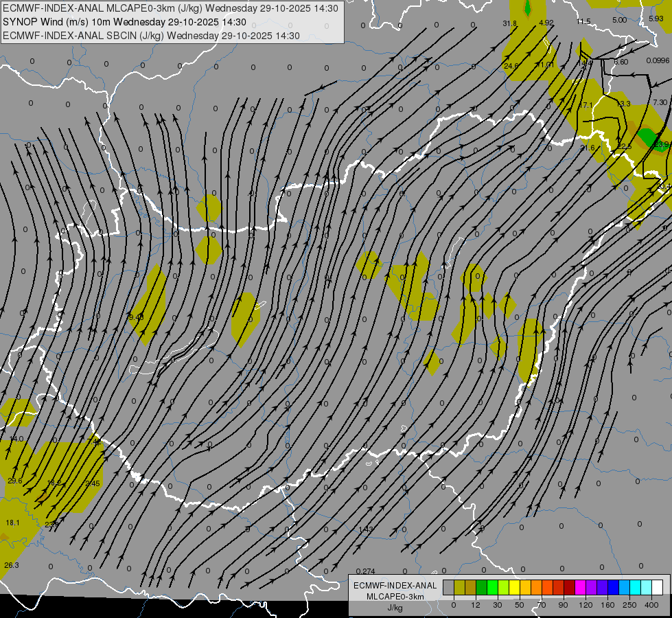Select the orange legend swatch
The height and width of the screenshot is (618, 672).
[x=537, y=588]
